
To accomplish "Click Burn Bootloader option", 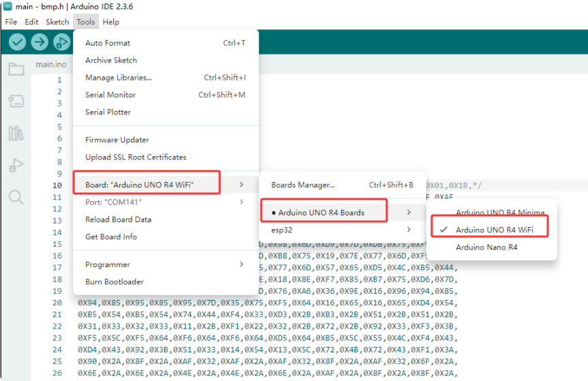I will pos(114,281).
